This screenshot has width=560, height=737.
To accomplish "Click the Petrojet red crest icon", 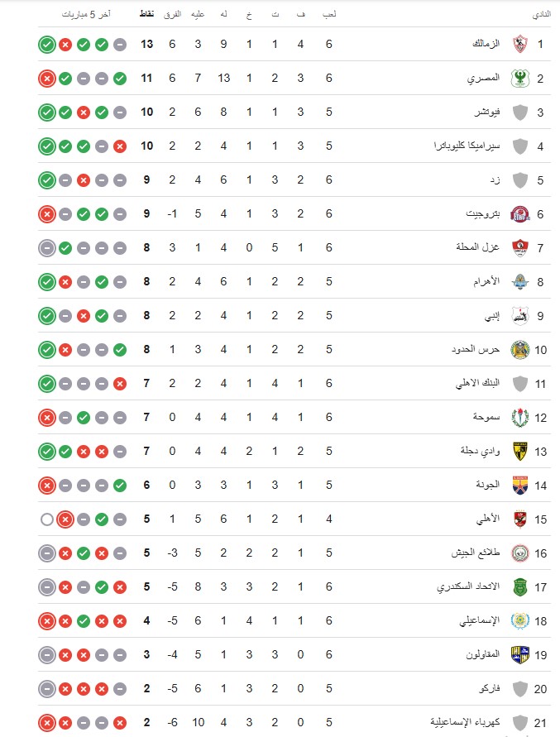I will [519, 214].
